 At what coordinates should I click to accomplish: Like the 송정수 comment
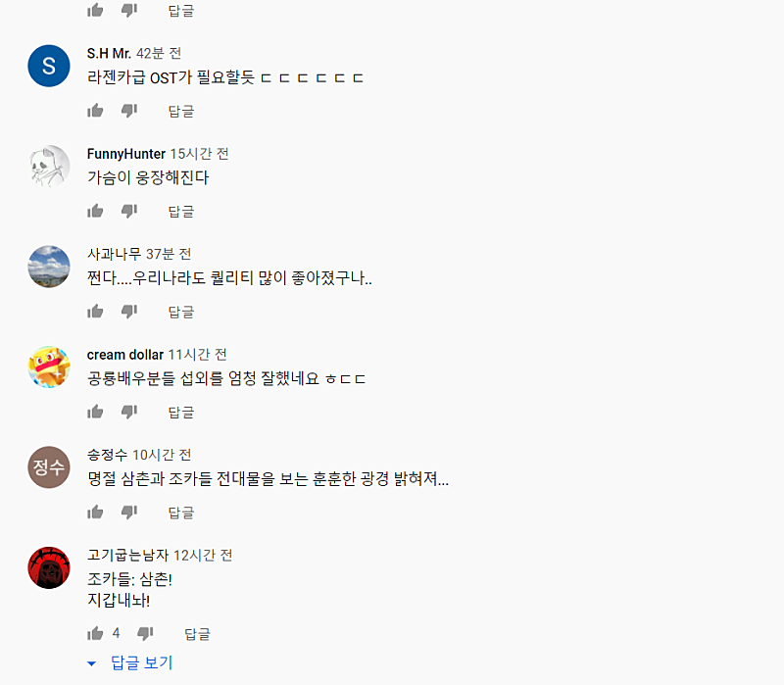click(95, 512)
